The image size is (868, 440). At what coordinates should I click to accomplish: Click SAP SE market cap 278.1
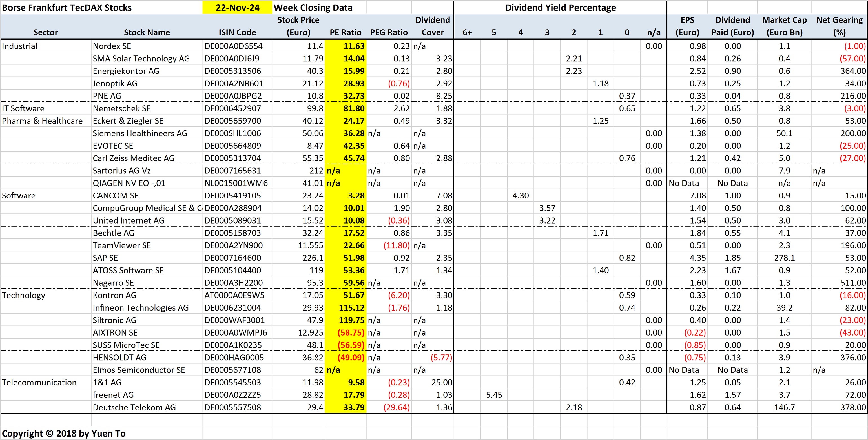(x=784, y=258)
